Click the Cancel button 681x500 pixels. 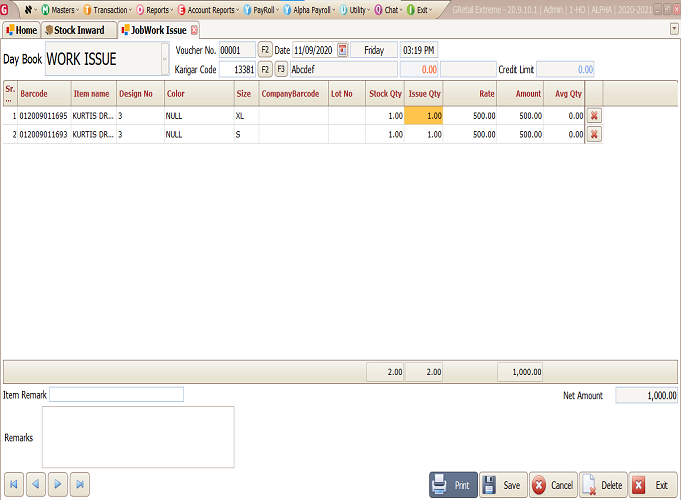tap(553, 484)
